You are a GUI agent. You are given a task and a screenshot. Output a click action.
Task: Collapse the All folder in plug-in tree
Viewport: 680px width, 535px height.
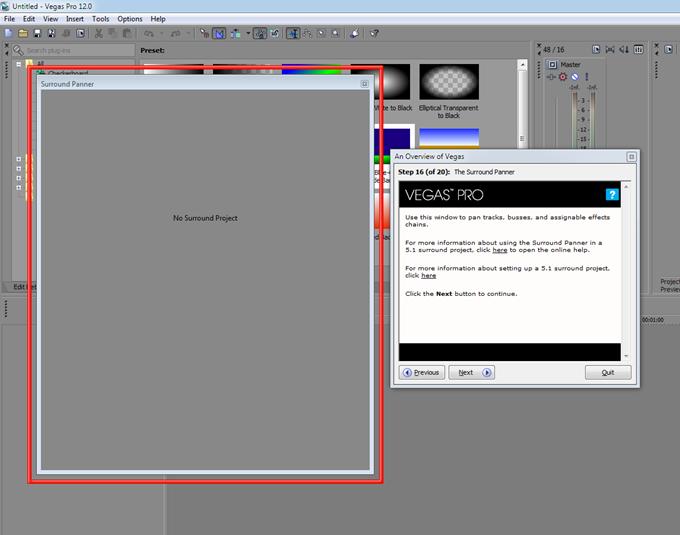point(19,64)
